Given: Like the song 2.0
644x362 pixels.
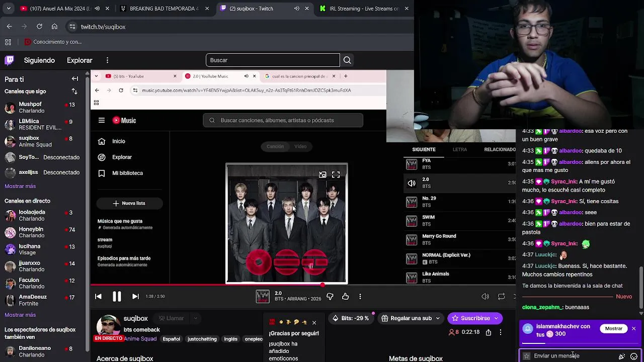Looking at the screenshot, I should [x=345, y=297].
